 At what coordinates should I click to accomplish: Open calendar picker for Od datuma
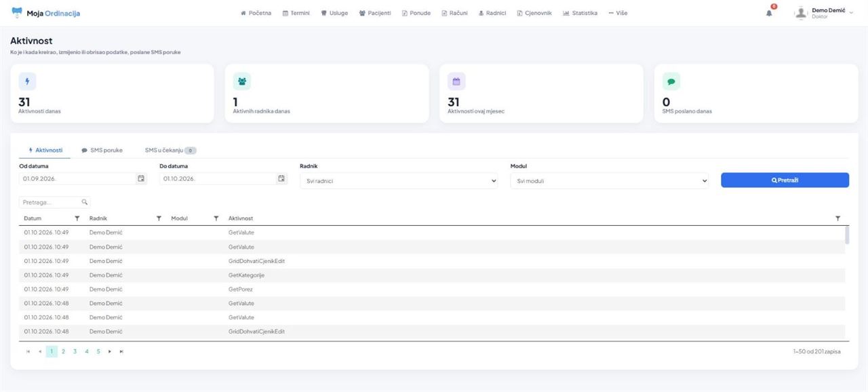point(141,178)
